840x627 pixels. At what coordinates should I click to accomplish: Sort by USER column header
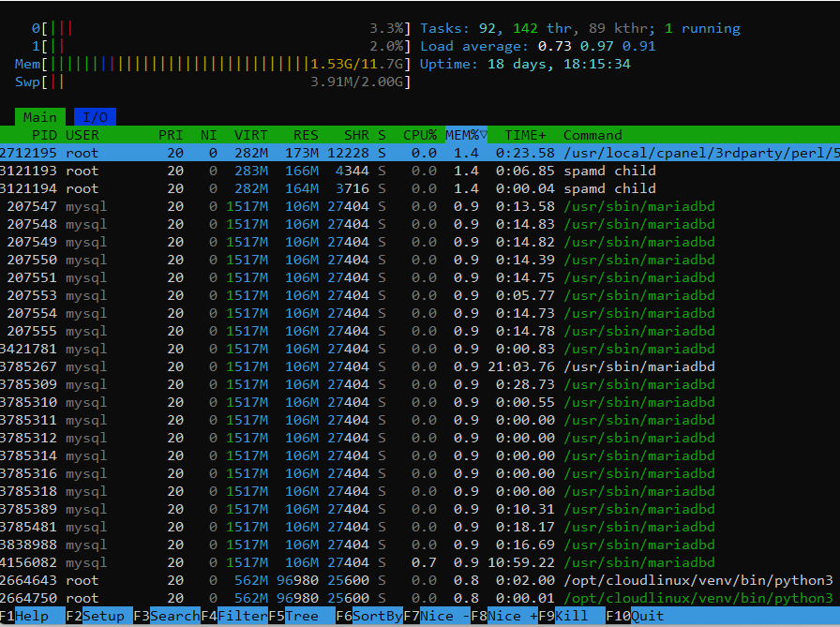(82, 135)
